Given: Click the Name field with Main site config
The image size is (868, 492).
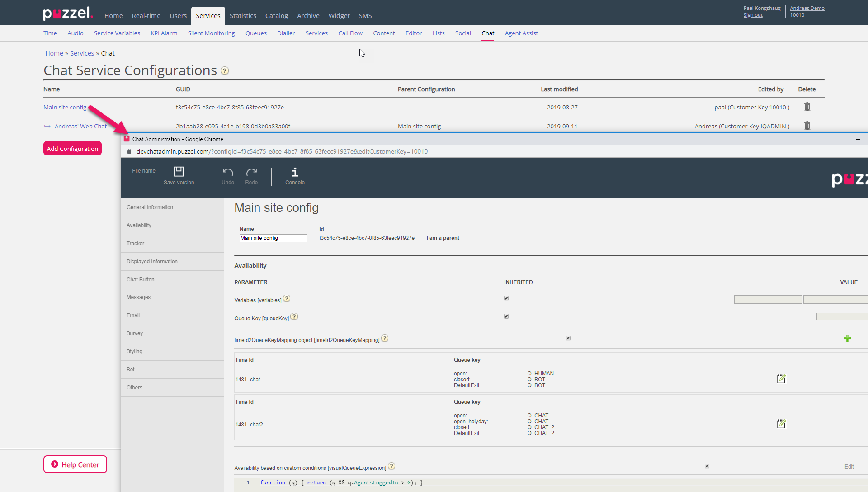Looking at the screenshot, I should (273, 239).
